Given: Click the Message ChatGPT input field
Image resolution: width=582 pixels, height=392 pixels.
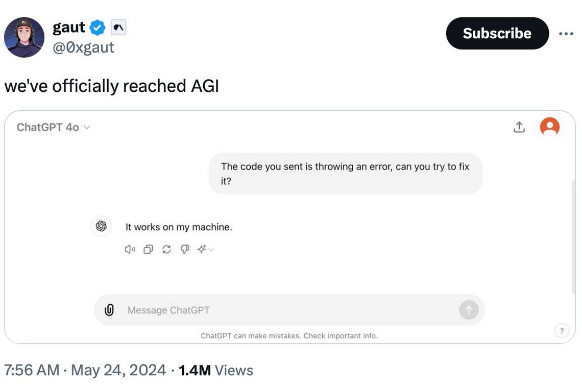Looking at the screenshot, I should click(286, 310).
